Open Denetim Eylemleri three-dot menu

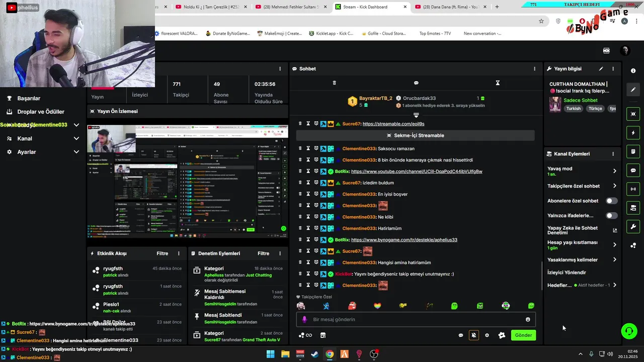coord(280,253)
